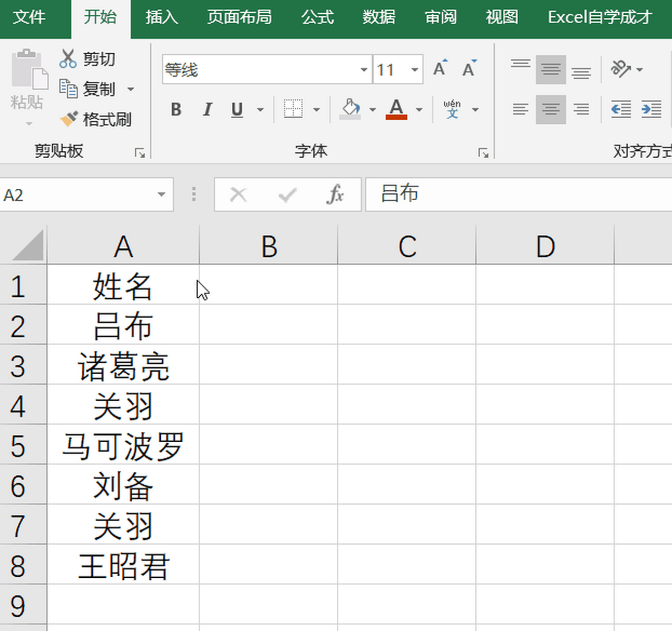The width and height of the screenshot is (672, 631).
Task: Select cell containing 王昭君
Action: (x=123, y=565)
